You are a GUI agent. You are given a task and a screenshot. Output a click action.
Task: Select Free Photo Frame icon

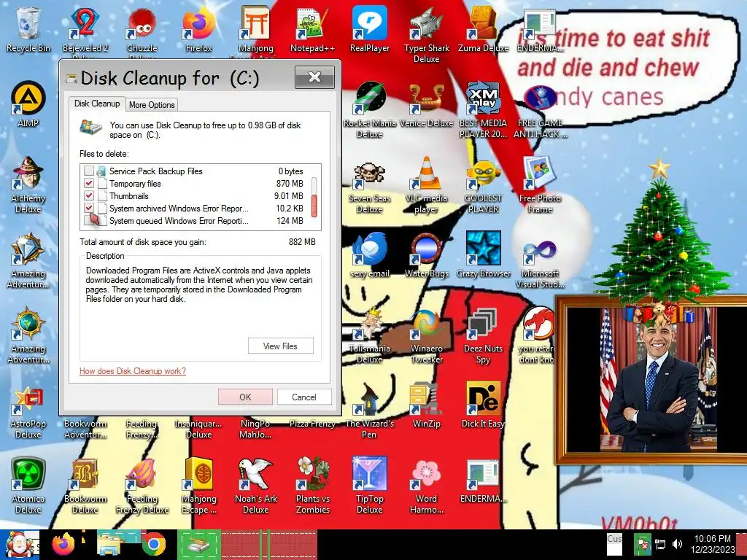click(x=540, y=184)
